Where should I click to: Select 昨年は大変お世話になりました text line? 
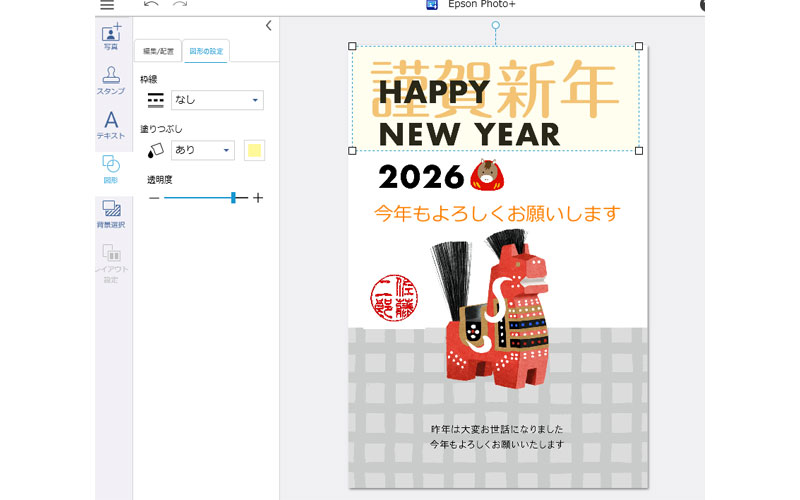[497, 429]
